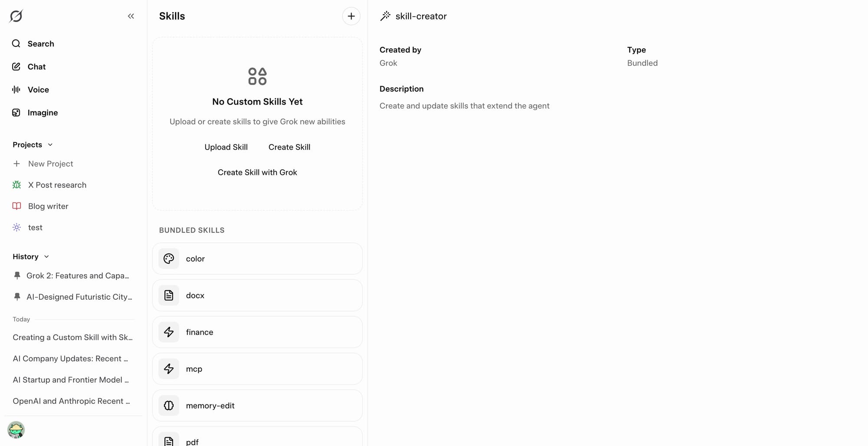The width and height of the screenshot is (868, 446).
Task: Select the mcp bundled skill
Action: pyautogui.click(x=257, y=369)
